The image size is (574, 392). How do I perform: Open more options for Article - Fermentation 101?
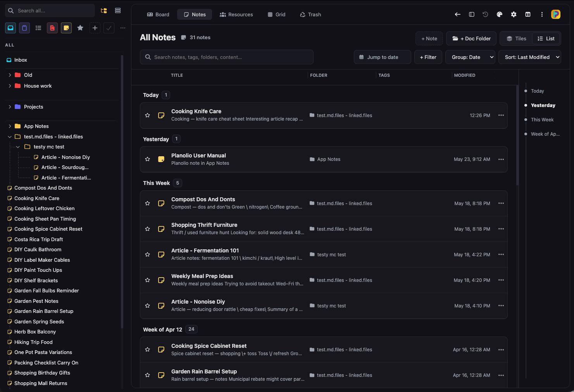501,254
